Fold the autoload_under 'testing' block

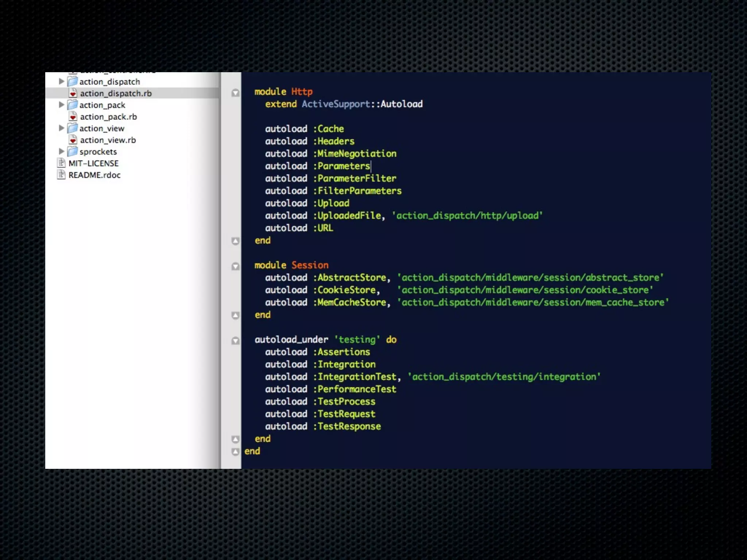(x=236, y=341)
